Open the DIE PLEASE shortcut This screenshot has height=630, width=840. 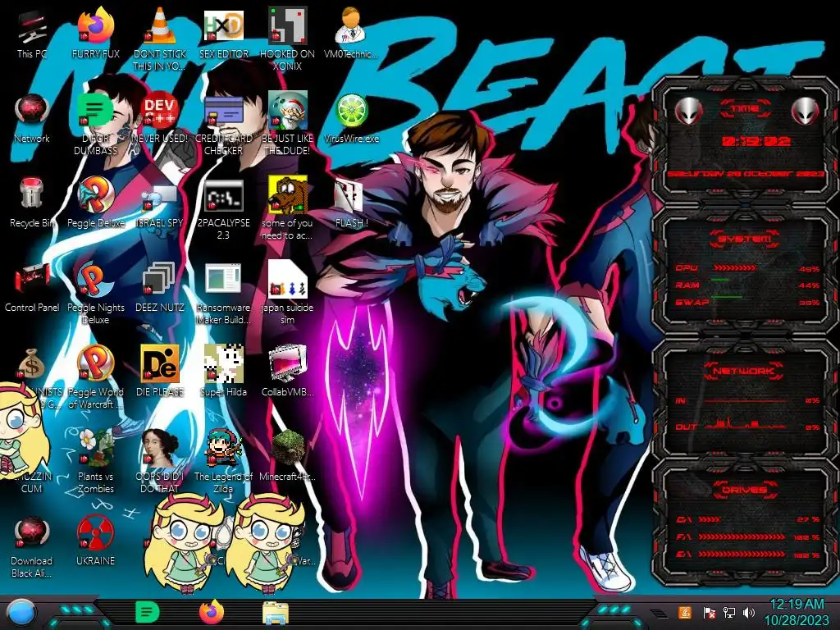pos(160,363)
